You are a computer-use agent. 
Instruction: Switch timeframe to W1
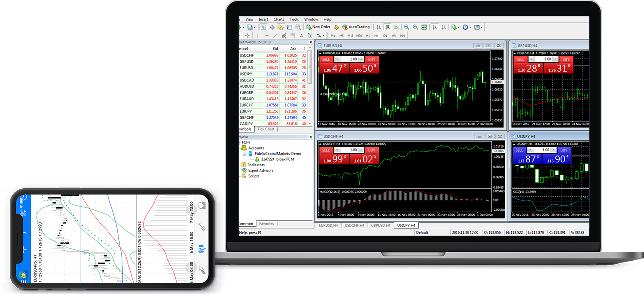click(394, 36)
